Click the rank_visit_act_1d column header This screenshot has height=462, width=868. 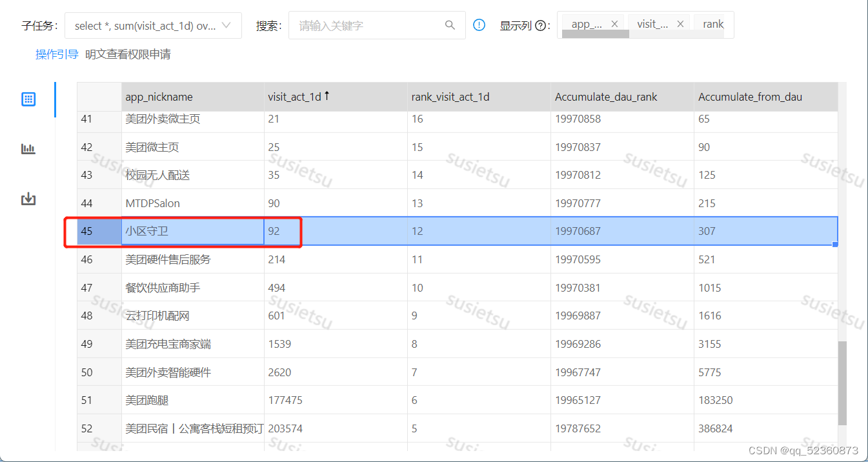479,97
